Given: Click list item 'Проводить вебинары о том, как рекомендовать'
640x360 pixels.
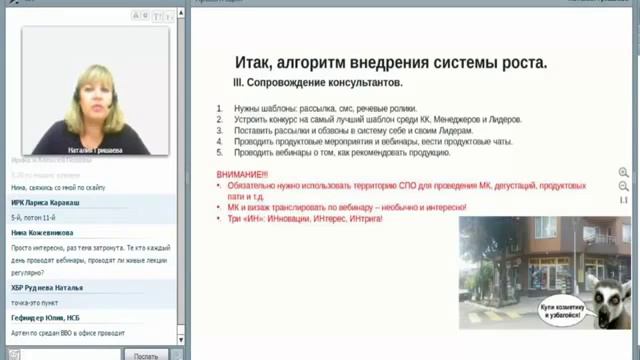Looking at the screenshot, I should point(342,153).
